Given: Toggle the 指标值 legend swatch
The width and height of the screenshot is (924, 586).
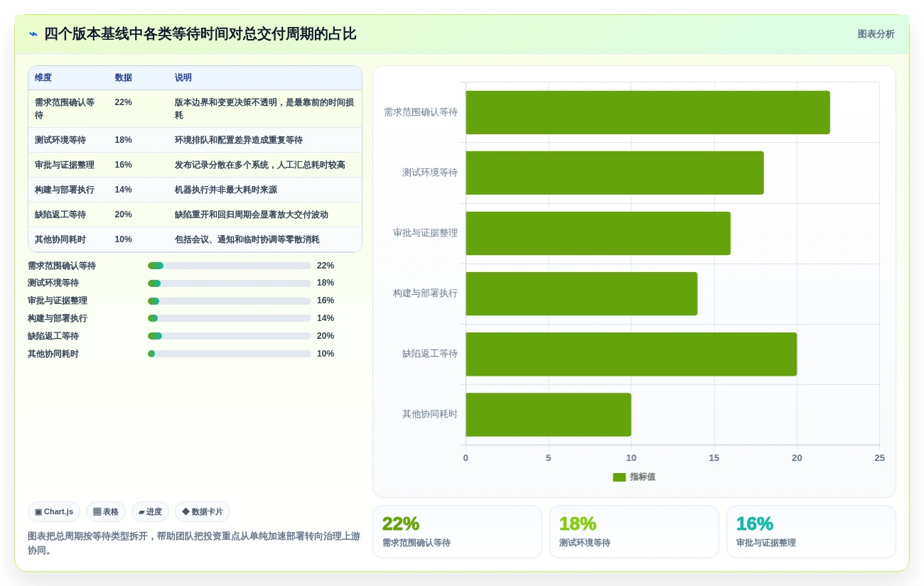Looking at the screenshot, I should (619, 477).
